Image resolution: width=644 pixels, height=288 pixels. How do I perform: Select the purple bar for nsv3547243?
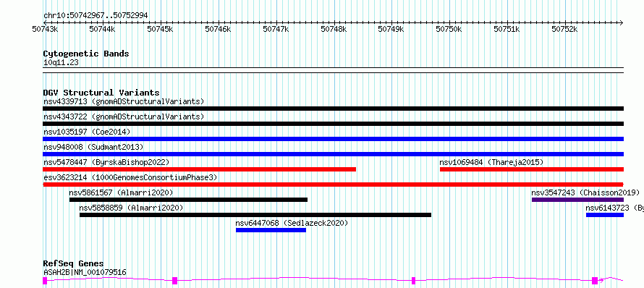pos(578,200)
